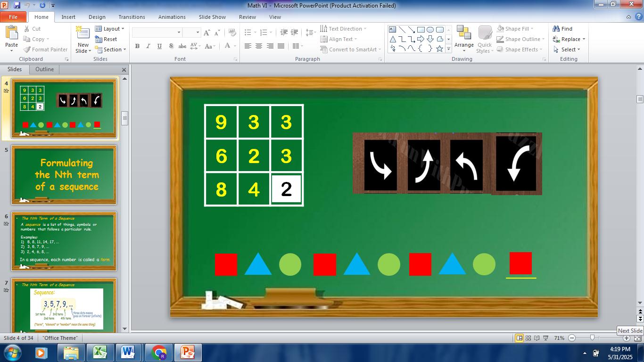Switch to the Outline pane tab
Image resolution: width=644 pixels, height=362 pixels.
[44, 69]
